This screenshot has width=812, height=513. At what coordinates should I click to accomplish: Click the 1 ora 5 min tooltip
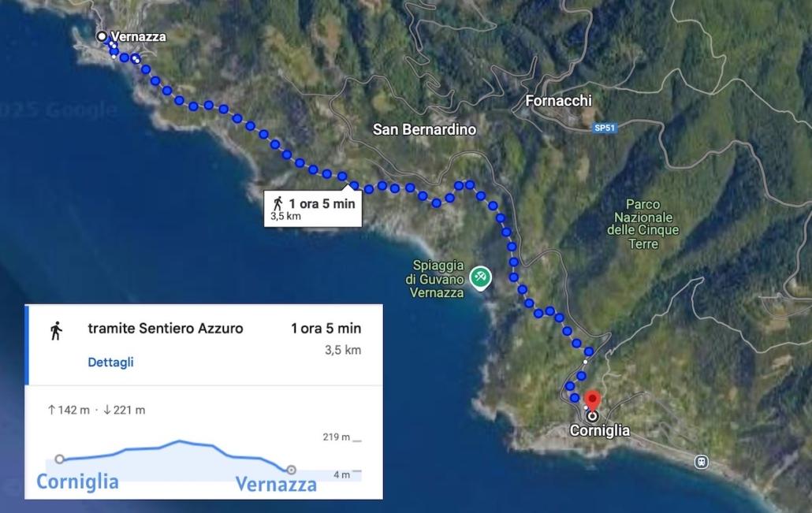(x=313, y=208)
